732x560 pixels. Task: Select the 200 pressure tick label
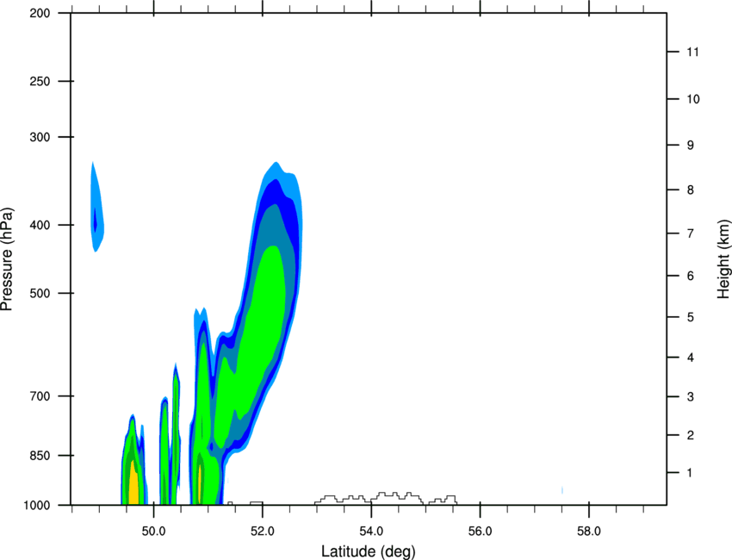tap(40, 13)
